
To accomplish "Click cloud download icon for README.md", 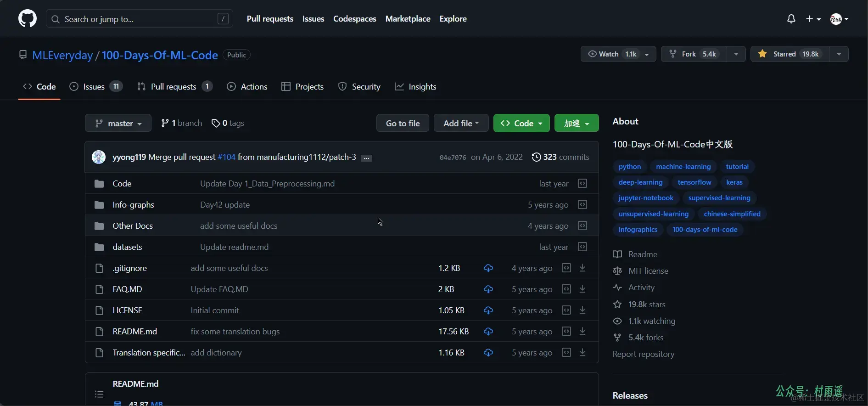I will pos(488,332).
